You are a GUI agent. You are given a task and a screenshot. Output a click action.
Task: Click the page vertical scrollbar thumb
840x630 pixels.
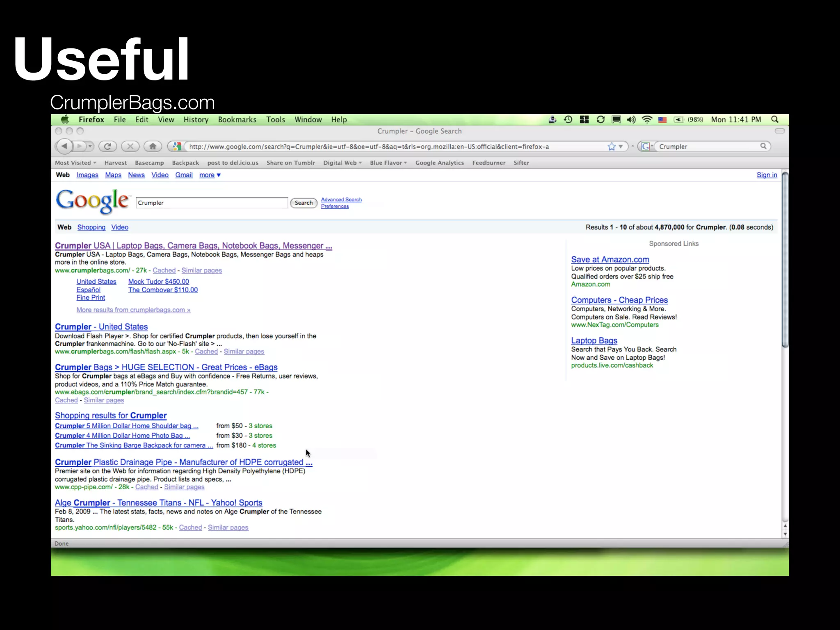[785, 260]
